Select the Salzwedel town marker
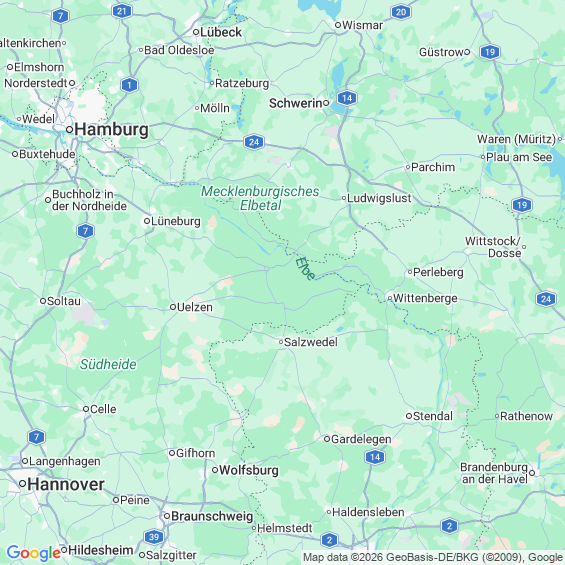 pyautogui.click(x=281, y=342)
